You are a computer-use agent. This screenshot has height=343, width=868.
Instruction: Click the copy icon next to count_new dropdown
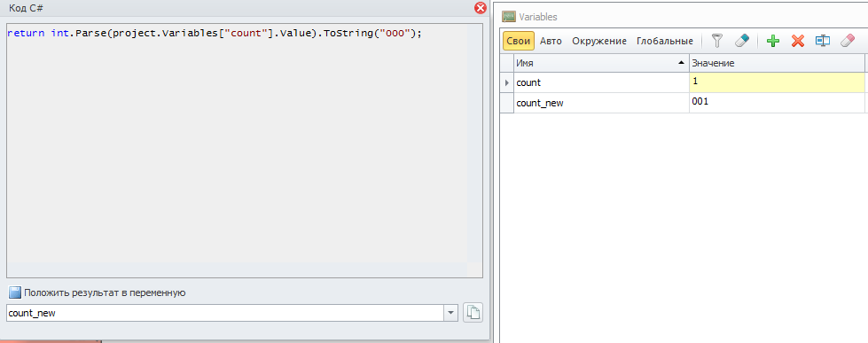(x=473, y=313)
